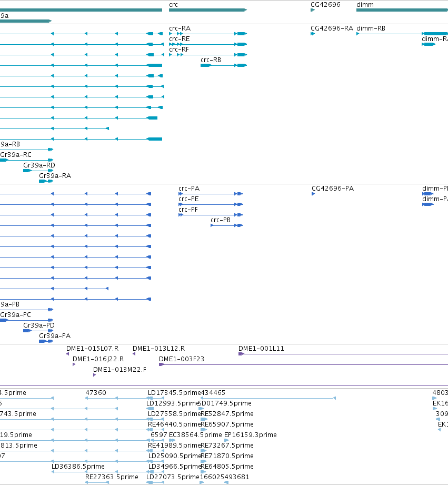This screenshot has height=485, width=448.
Task: Click clone label DME1-001L11
Action: pos(261,349)
